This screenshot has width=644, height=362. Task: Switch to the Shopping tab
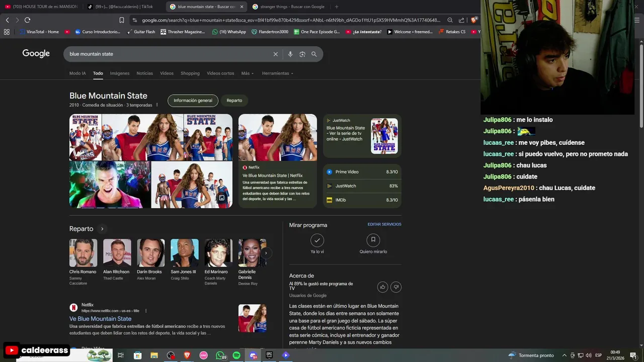pos(190,73)
